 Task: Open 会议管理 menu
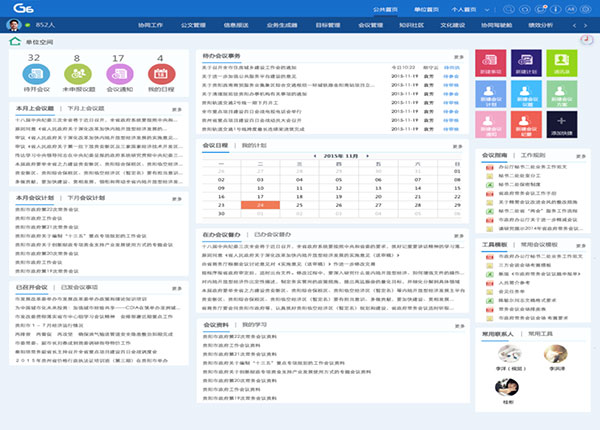coord(370,25)
